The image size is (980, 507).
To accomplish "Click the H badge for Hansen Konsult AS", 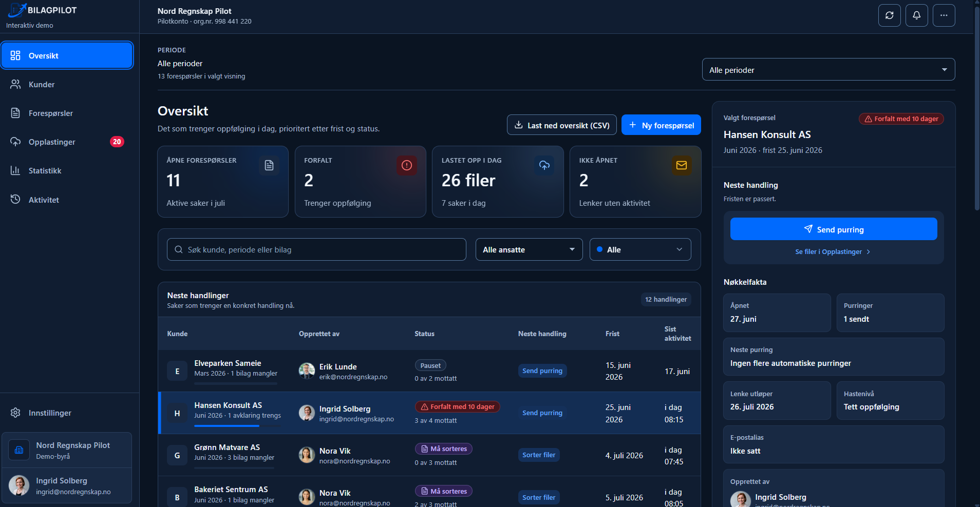I will click(x=177, y=413).
